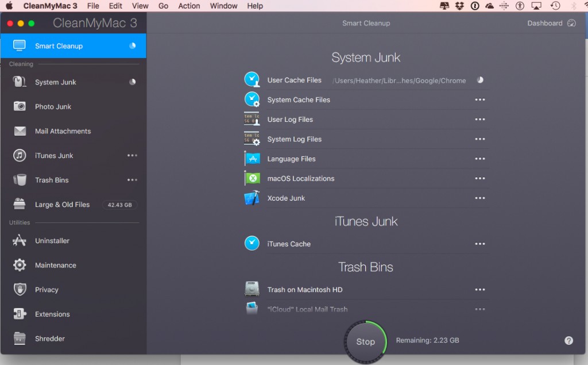
Task: Click the Xcode Junk icon
Action: [252, 198]
